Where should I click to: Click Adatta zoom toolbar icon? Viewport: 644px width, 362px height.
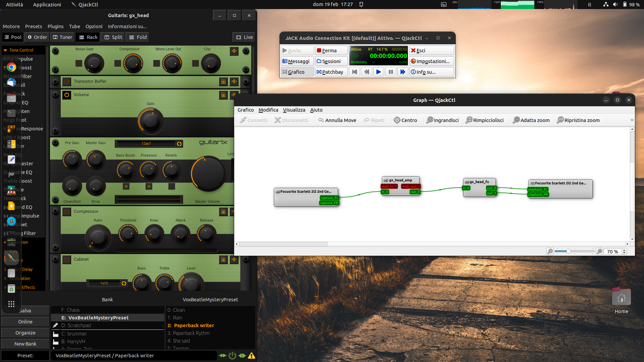click(516, 120)
